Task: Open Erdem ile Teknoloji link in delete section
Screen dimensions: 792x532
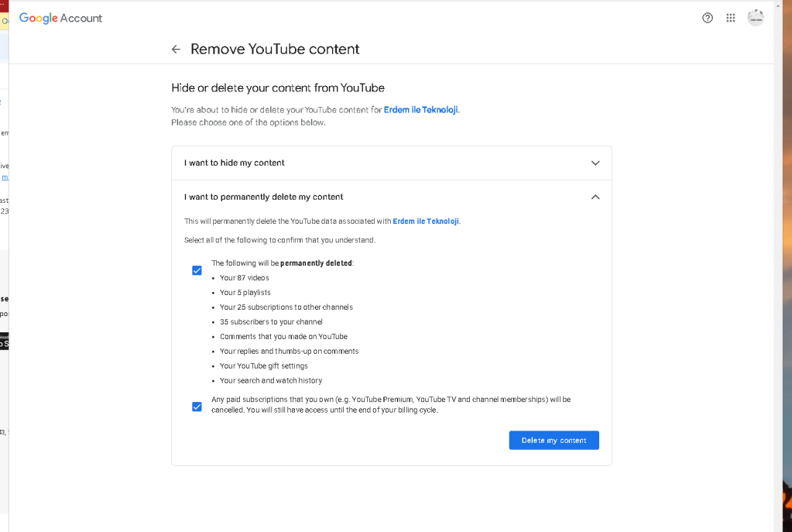Action: 426,221
